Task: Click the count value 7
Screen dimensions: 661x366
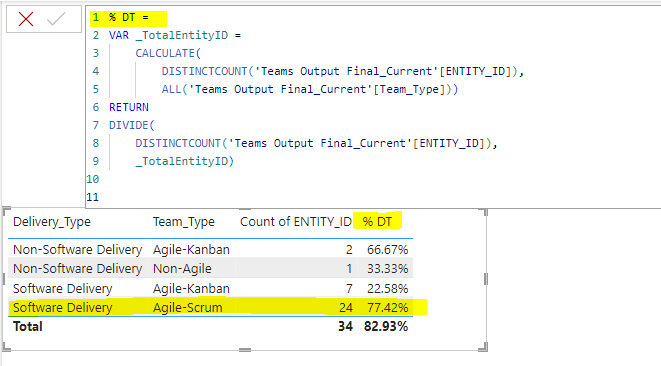Action: (349, 289)
